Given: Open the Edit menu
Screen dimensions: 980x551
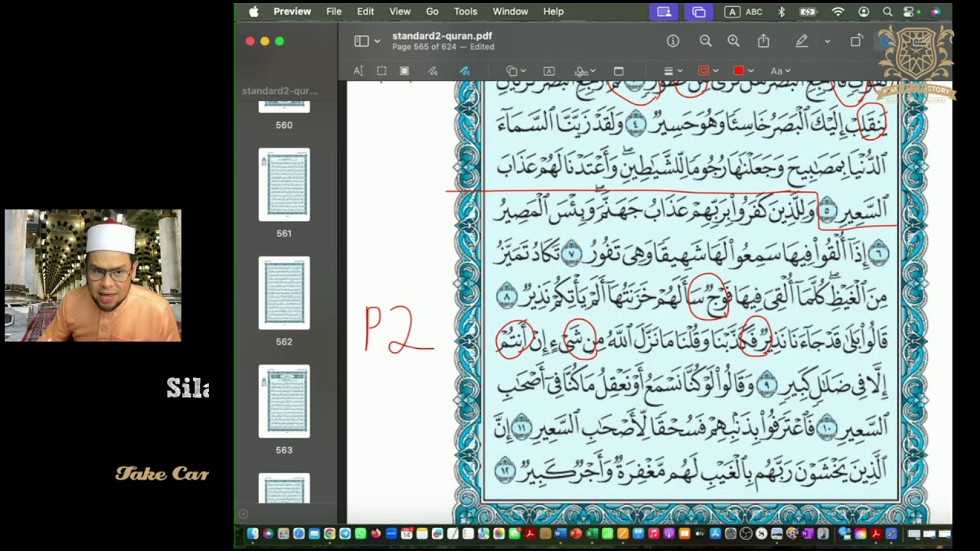Looking at the screenshot, I should pyautogui.click(x=365, y=11).
